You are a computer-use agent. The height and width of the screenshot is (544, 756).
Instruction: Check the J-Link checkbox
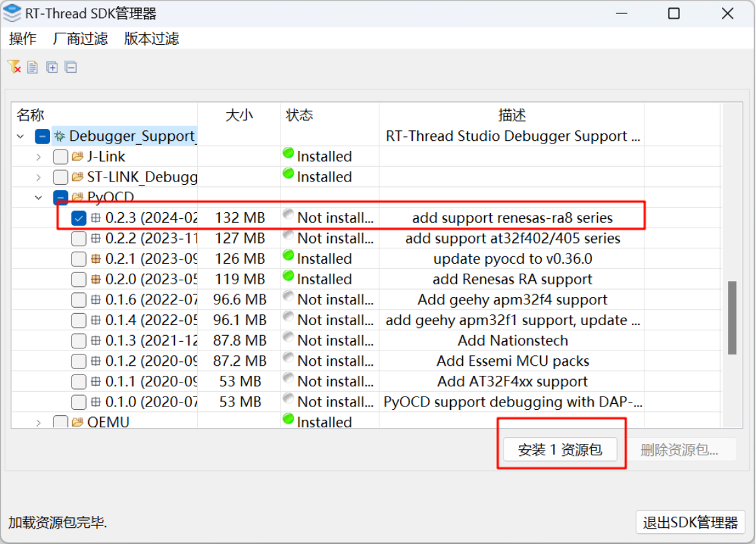[x=60, y=157]
